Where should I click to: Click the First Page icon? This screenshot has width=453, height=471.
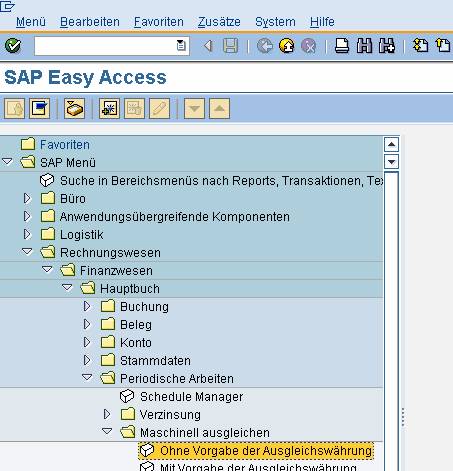(x=421, y=46)
